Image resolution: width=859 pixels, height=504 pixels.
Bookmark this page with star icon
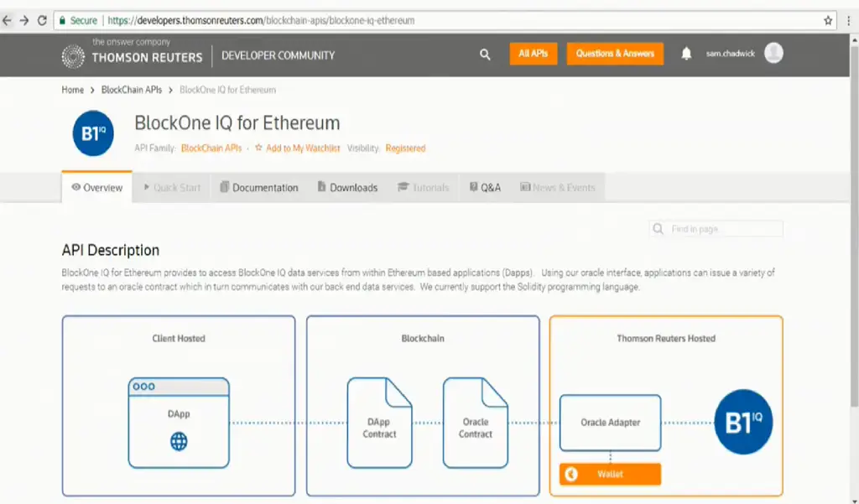[x=828, y=20]
